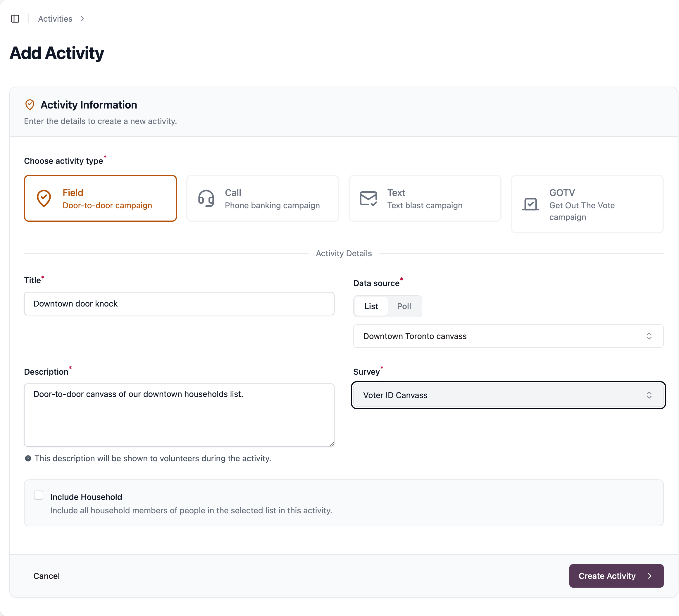Click the description textarea resize handle
679x616 pixels.
(332, 444)
